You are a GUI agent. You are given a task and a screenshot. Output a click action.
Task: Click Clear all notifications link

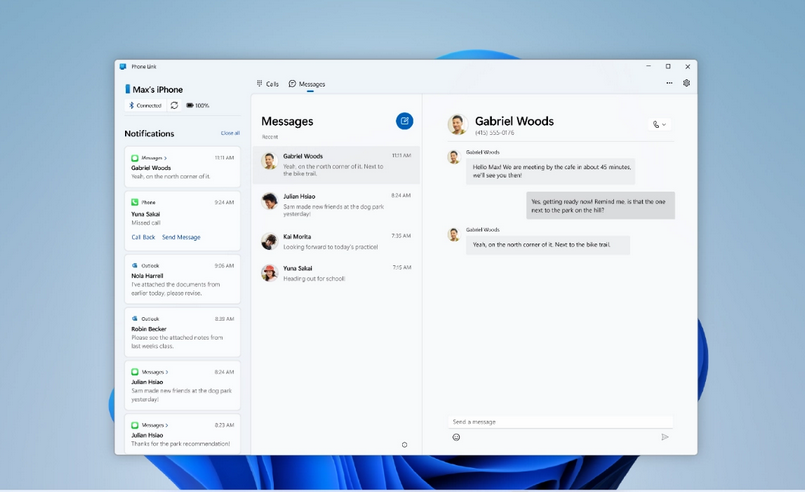pyautogui.click(x=230, y=133)
